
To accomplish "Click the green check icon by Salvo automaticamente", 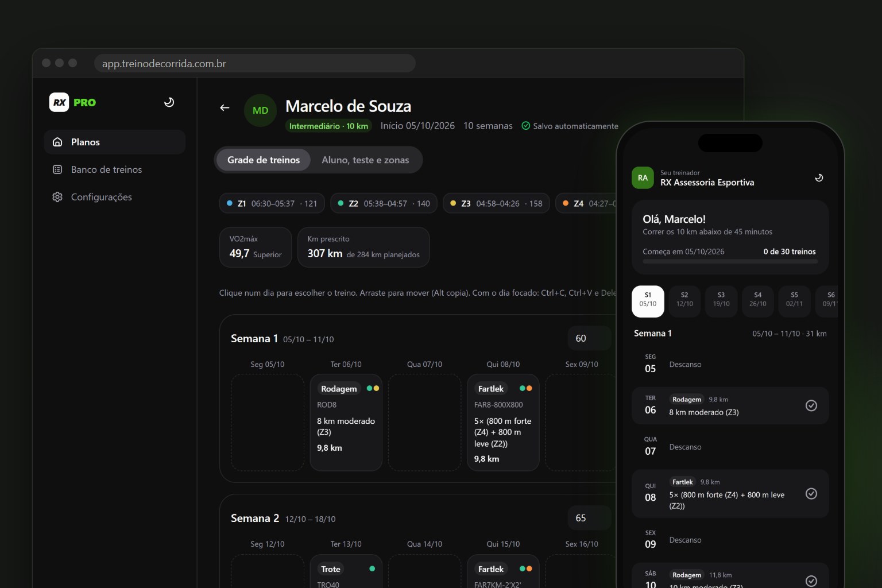I will click(525, 126).
